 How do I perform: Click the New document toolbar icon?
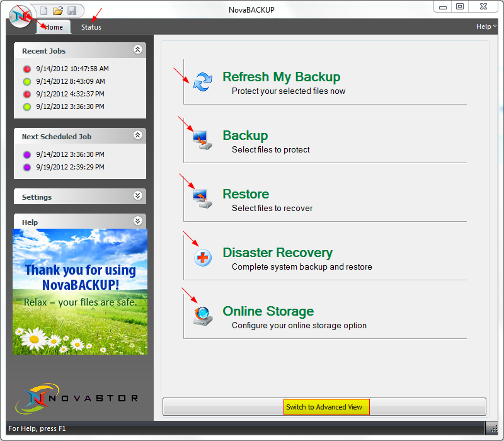[43, 11]
